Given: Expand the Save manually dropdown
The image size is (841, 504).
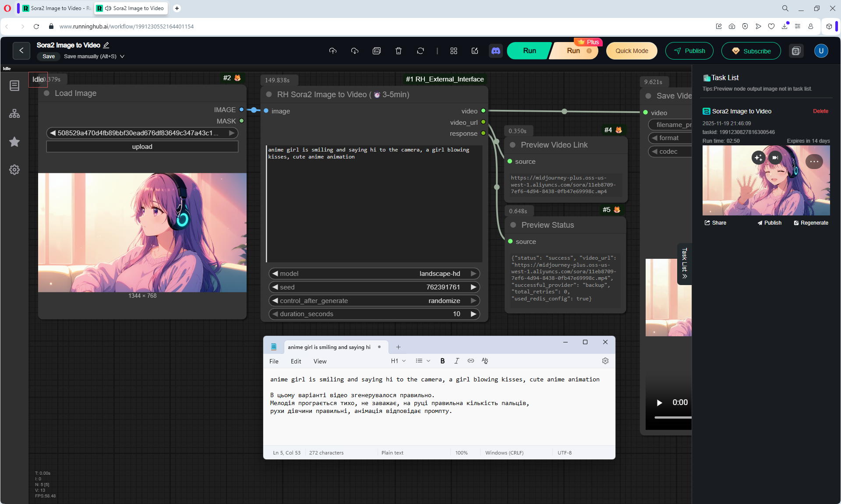Looking at the screenshot, I should [x=122, y=56].
